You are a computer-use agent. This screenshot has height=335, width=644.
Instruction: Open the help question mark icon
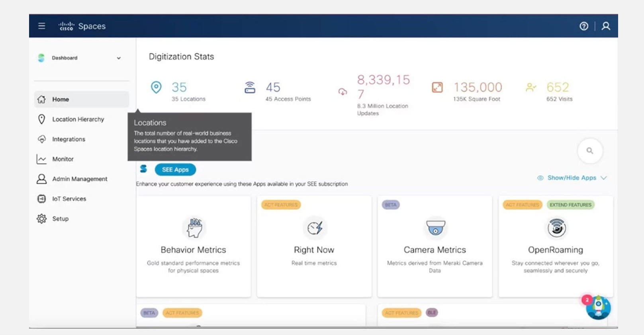tap(583, 26)
